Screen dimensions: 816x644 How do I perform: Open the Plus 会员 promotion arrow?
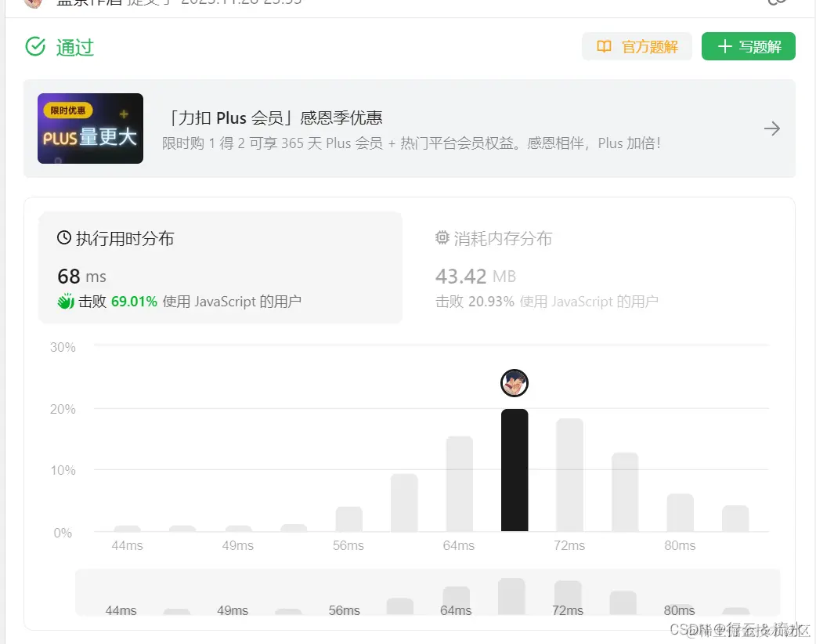coord(772,128)
